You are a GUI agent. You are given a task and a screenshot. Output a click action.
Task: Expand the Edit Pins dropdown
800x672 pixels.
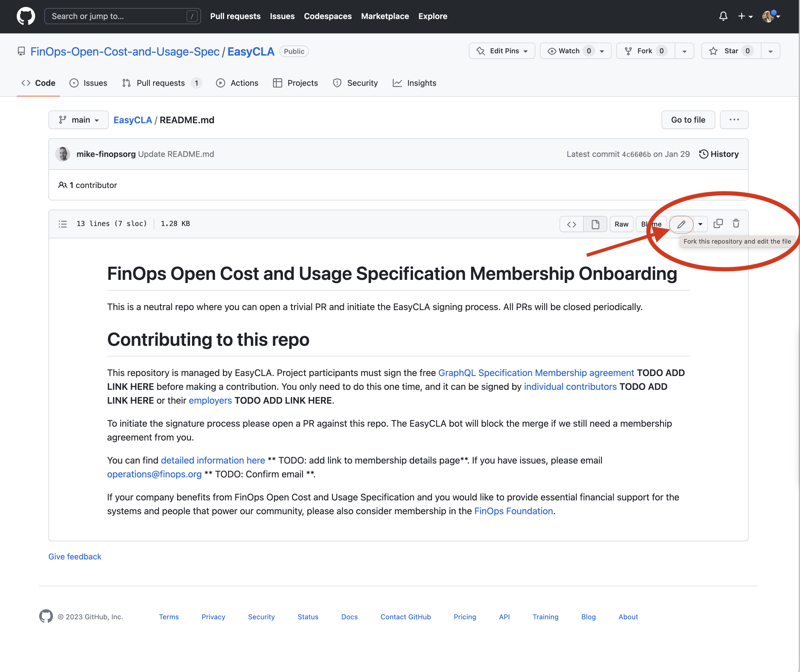(502, 51)
